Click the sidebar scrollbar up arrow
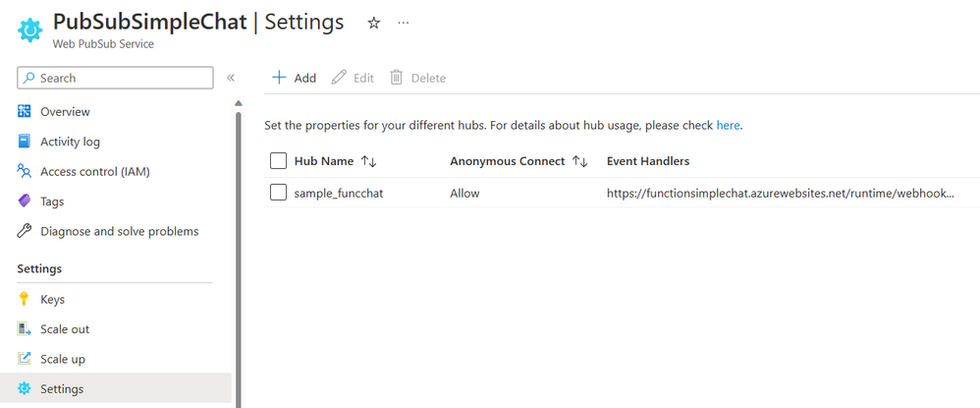The width and height of the screenshot is (980, 408). (x=238, y=103)
